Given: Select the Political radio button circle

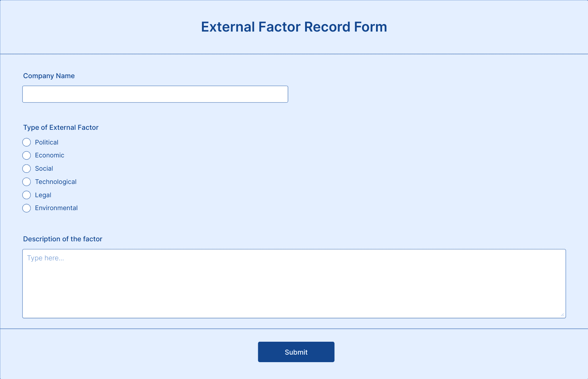Looking at the screenshot, I should (26, 142).
